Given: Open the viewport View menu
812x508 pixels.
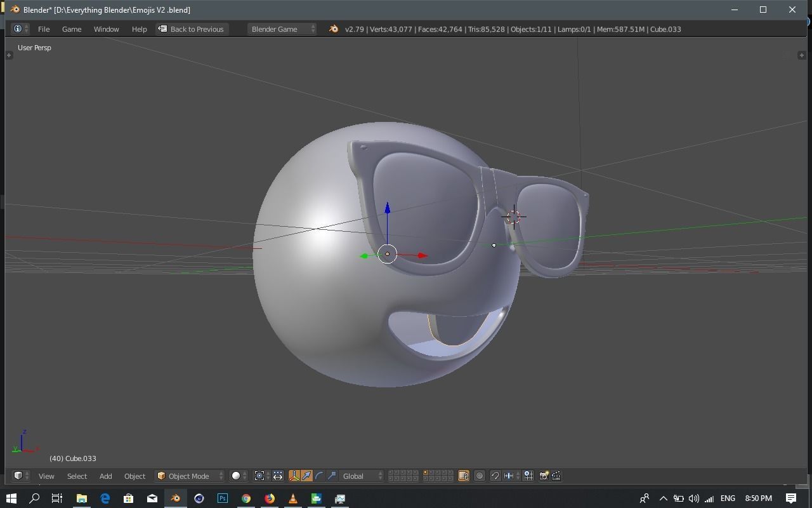Looking at the screenshot, I should pos(46,476).
